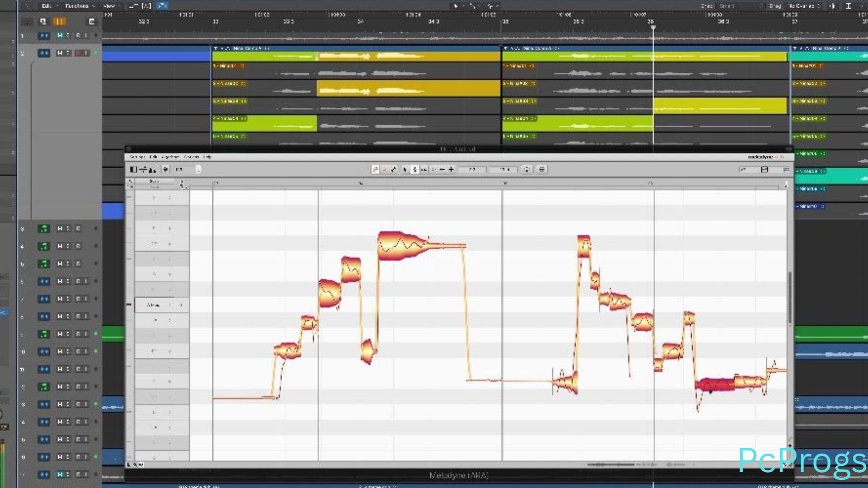868x488 pixels.
Task: Open Melodyne Options menu
Action: [192, 157]
